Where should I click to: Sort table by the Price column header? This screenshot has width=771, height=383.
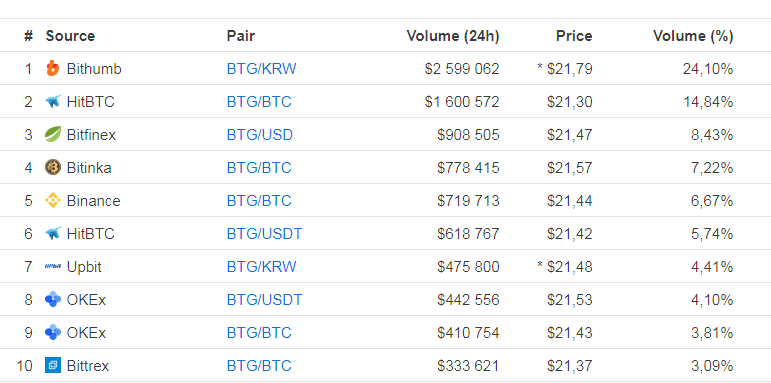click(x=574, y=36)
